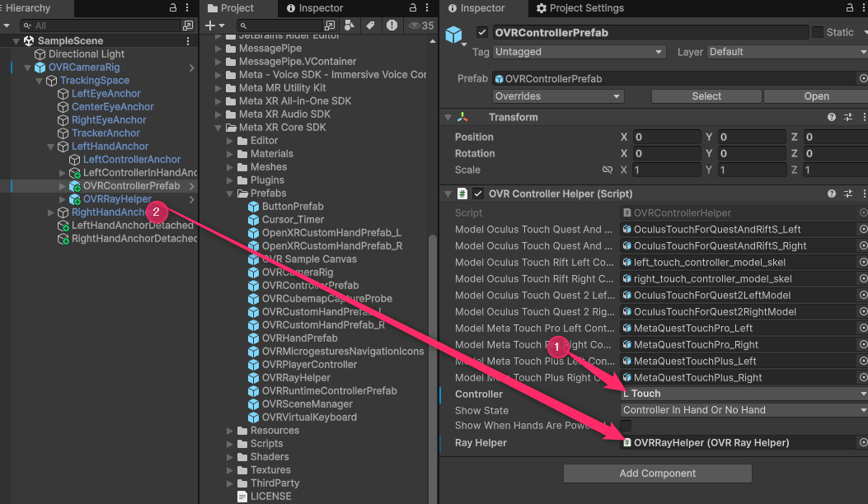This screenshot has width=868, height=504.
Task: Open the Controller dropdown set to L Touch
Action: pyautogui.click(x=742, y=394)
